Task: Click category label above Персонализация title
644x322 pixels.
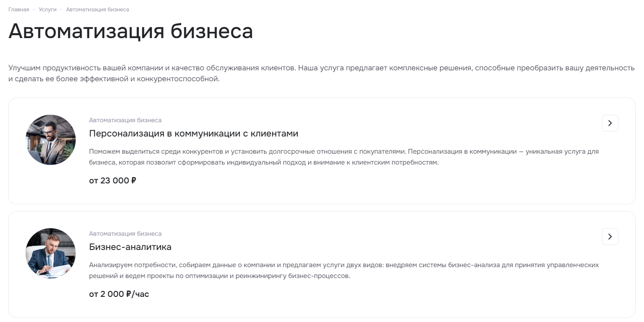Action: 125,120
